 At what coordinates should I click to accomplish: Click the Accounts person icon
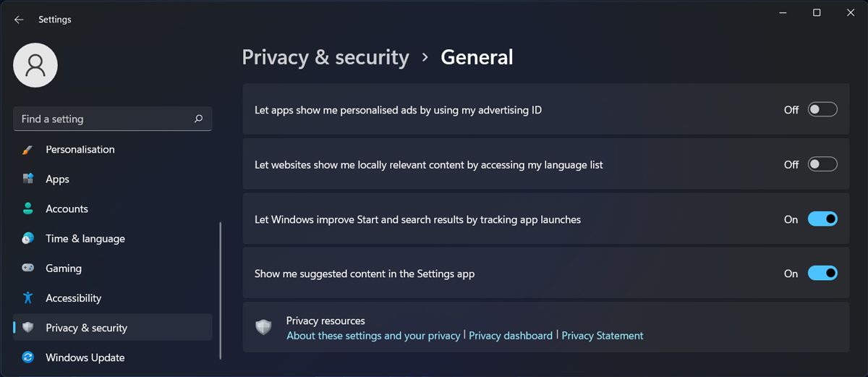pos(28,208)
